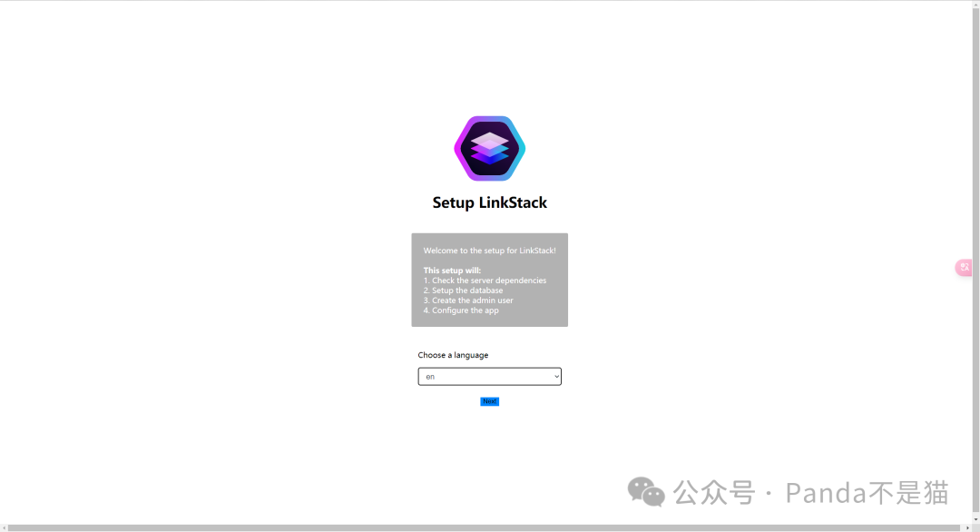Click "2. Setup the database" line
This screenshot has height=532, width=980.
[x=463, y=291]
